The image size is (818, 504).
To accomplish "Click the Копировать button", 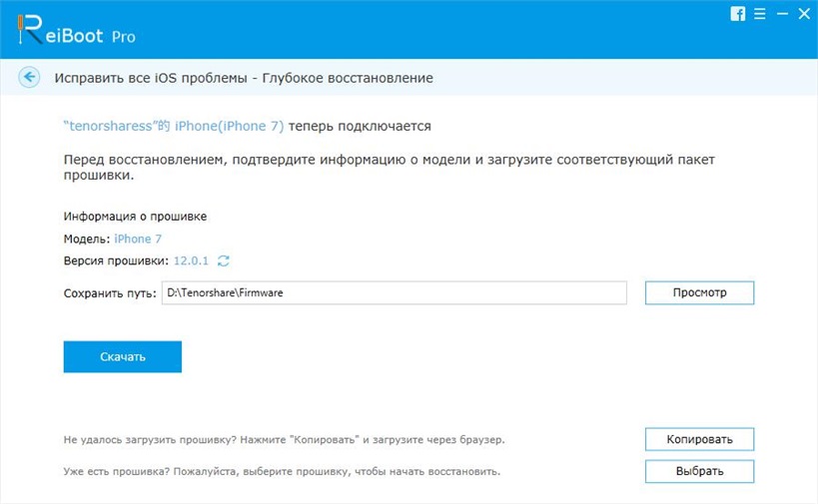I will tap(699, 439).
